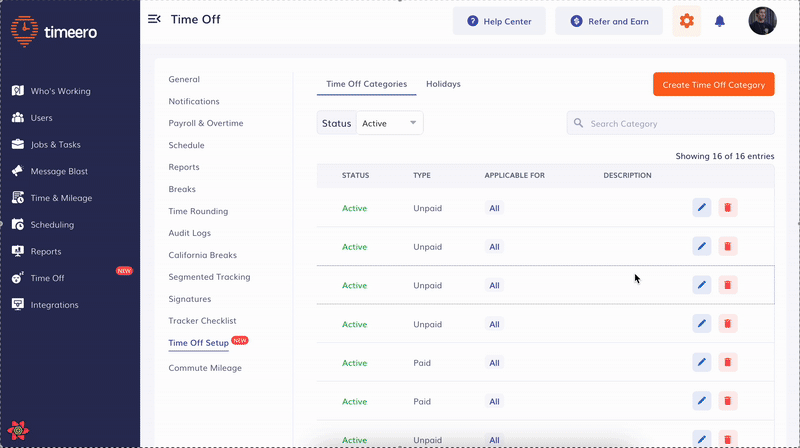Click the APPLICABLE FOR column header
This screenshot has height=448, width=800.
click(x=514, y=175)
